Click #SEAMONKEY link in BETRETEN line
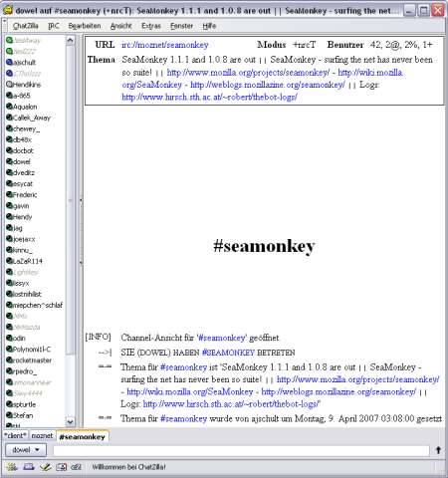The height and width of the screenshot is (478, 448). tap(228, 353)
